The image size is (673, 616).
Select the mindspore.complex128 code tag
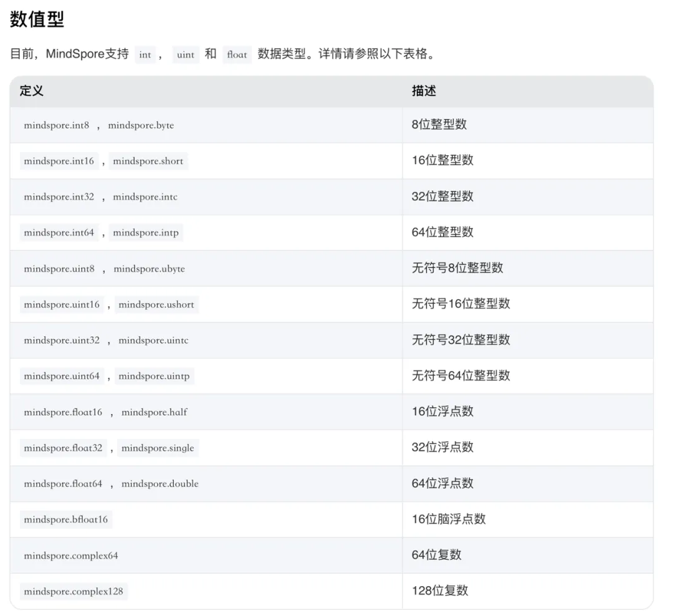(74, 592)
